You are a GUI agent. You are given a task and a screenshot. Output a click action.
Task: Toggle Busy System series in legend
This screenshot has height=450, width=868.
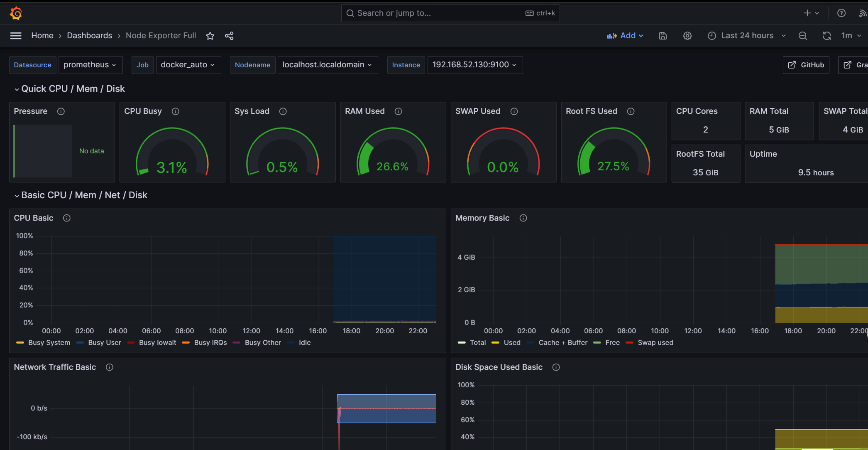point(49,342)
